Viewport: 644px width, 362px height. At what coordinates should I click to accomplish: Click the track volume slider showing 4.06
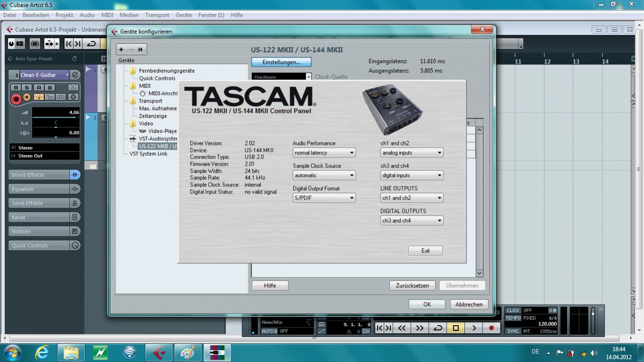55,113
